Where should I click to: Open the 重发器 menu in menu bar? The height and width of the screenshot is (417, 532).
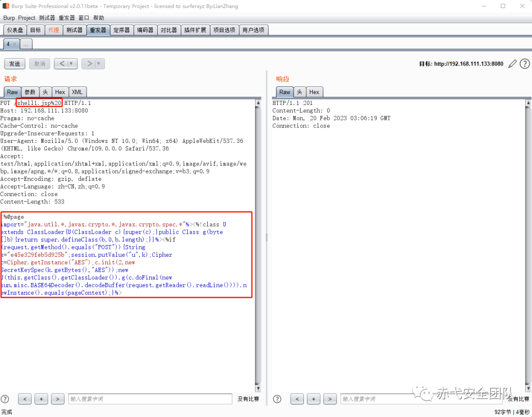[x=66, y=18]
